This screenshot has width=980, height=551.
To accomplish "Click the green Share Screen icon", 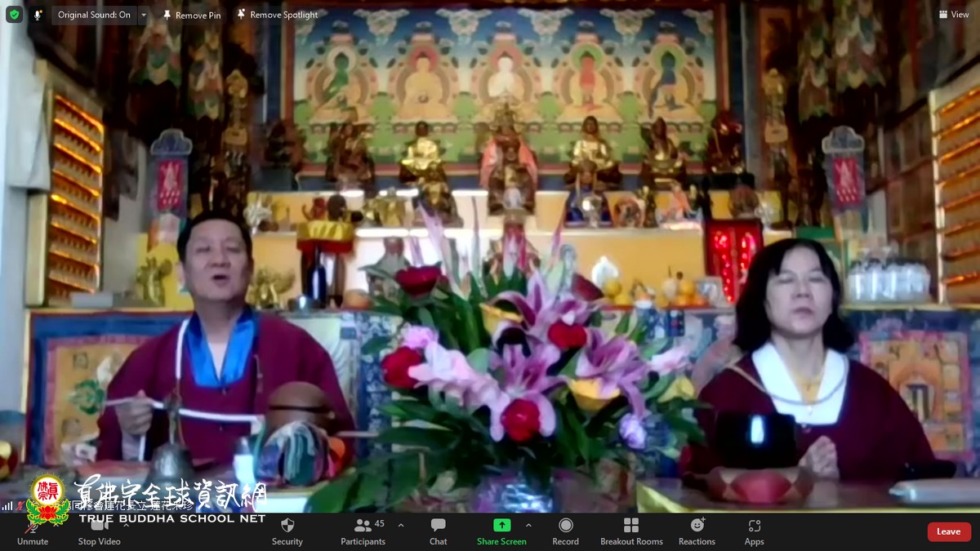I will pyautogui.click(x=501, y=525).
